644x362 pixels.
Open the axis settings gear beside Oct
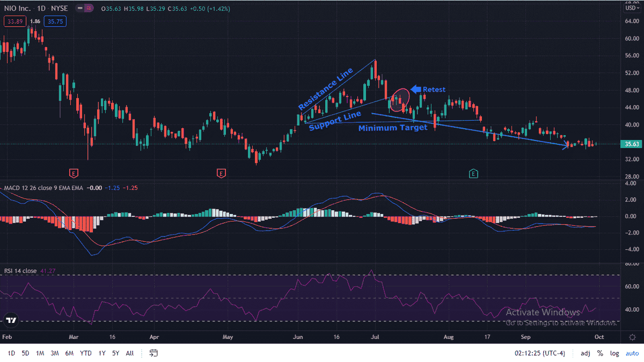[x=633, y=337]
